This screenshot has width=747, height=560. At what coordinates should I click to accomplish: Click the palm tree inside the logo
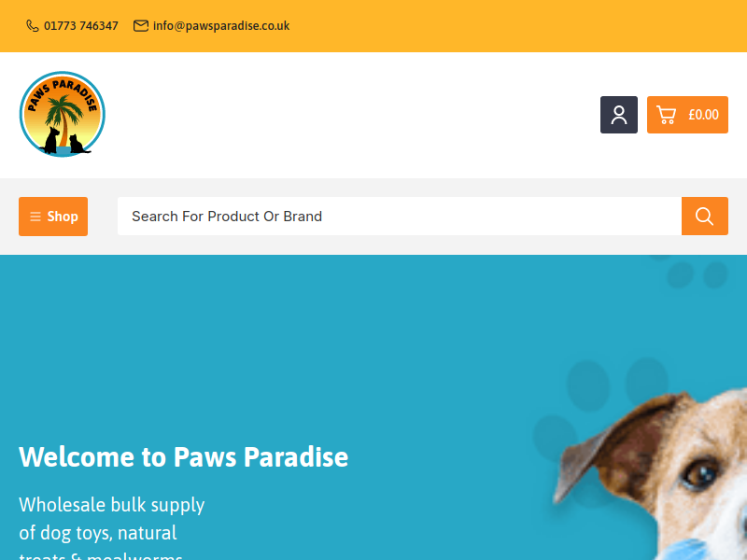63,117
